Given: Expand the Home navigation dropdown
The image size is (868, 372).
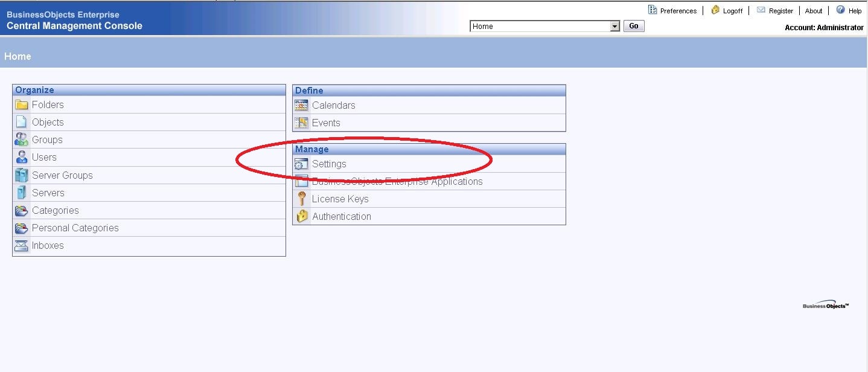Looking at the screenshot, I should tap(614, 26).
